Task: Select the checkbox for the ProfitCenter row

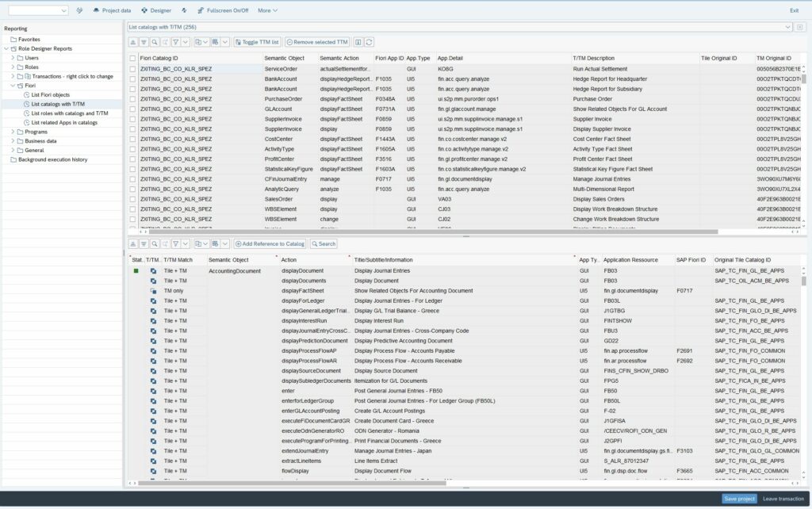Action: (133, 159)
